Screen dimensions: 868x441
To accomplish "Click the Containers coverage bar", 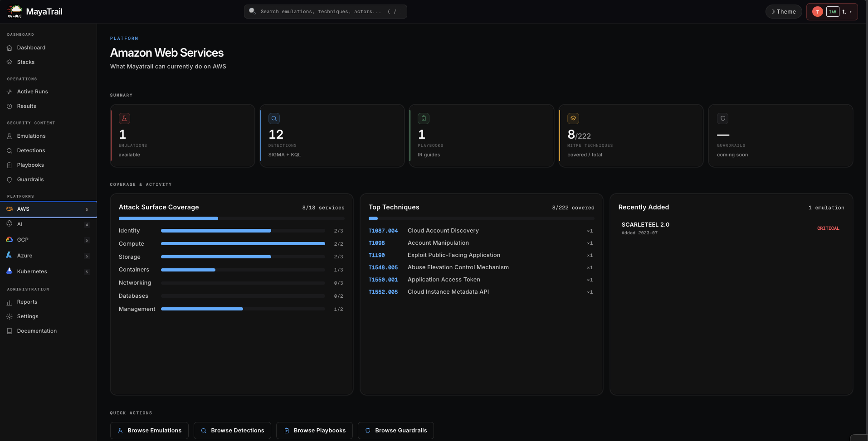I will pos(243,270).
